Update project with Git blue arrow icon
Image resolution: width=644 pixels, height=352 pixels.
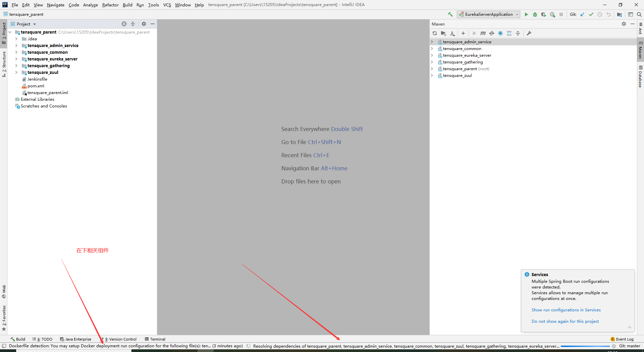582,14
